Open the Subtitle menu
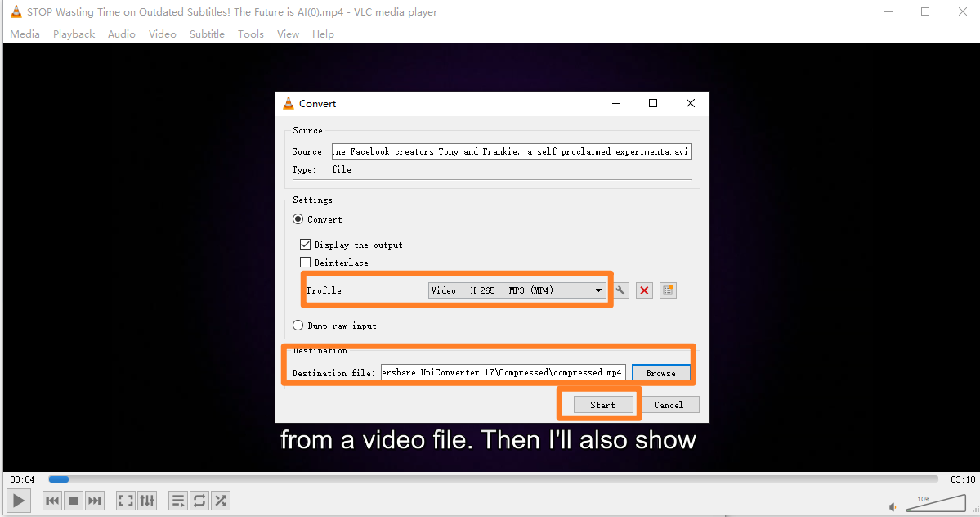 pos(206,34)
